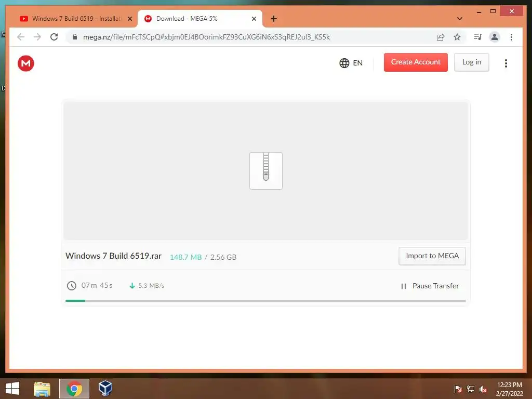Reload the MEGA page

[x=54, y=37]
